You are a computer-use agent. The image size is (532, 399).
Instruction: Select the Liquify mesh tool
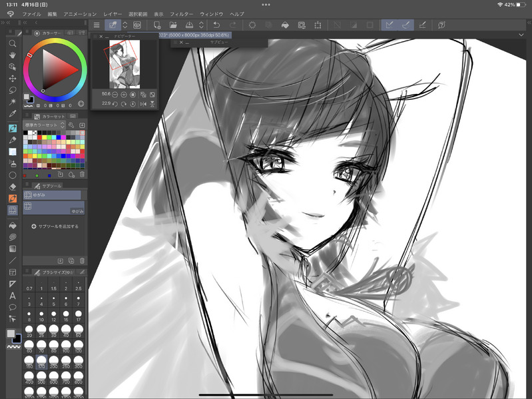click(13, 210)
